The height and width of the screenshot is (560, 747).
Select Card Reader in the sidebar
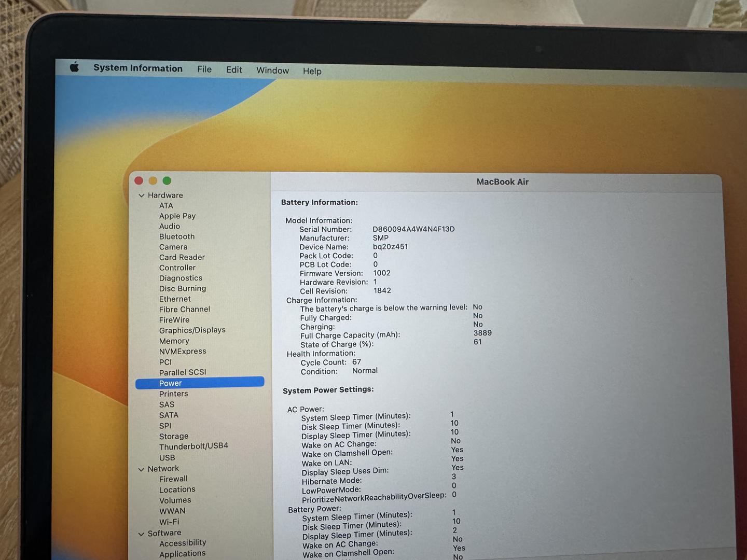182,257
